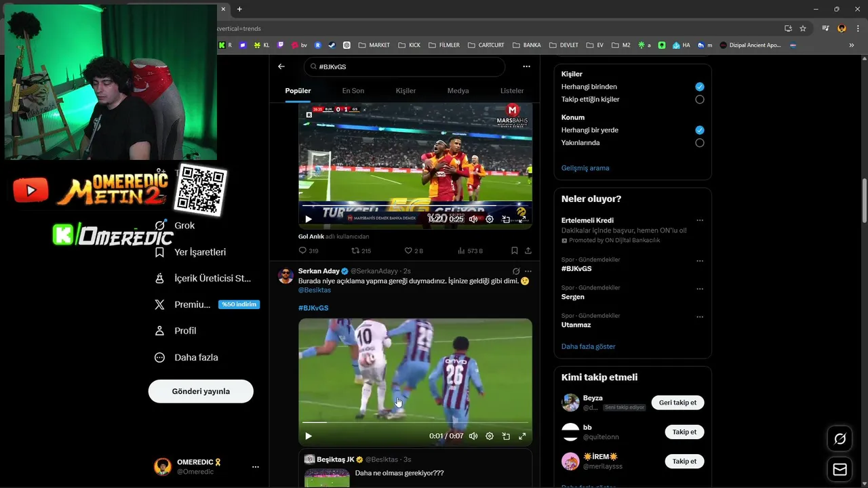
Task: Play the first Galatasaray goal video
Action: point(309,219)
